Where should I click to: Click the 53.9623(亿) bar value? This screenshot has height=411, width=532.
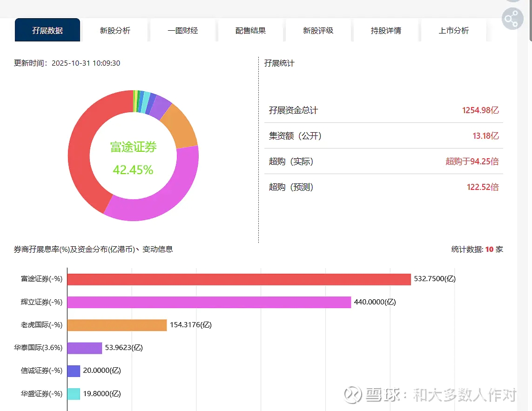[x=124, y=348]
